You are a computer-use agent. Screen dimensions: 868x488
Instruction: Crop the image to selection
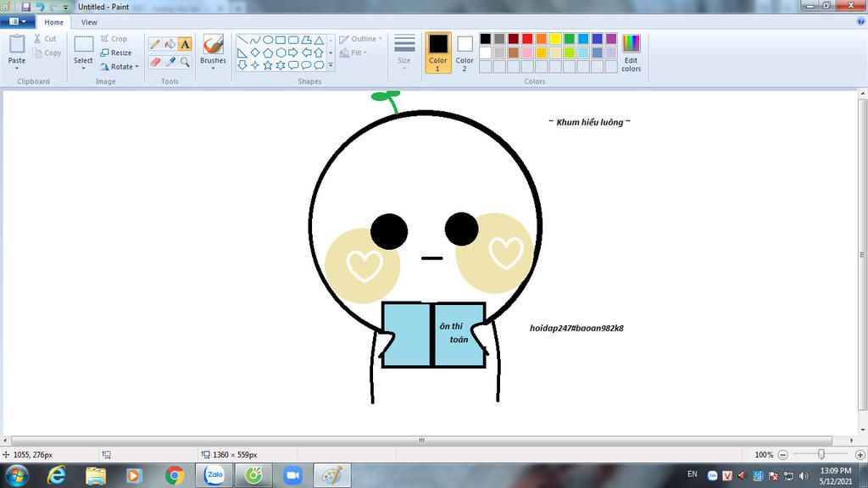[x=114, y=39]
